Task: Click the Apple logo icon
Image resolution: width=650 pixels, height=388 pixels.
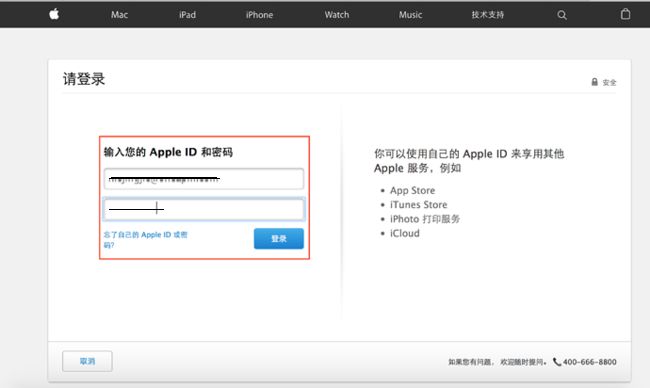Action: (x=54, y=15)
